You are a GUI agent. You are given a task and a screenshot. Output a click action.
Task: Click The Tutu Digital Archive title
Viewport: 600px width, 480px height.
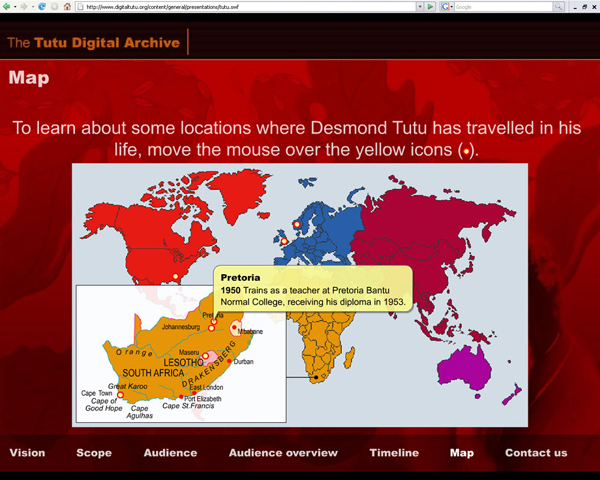93,43
